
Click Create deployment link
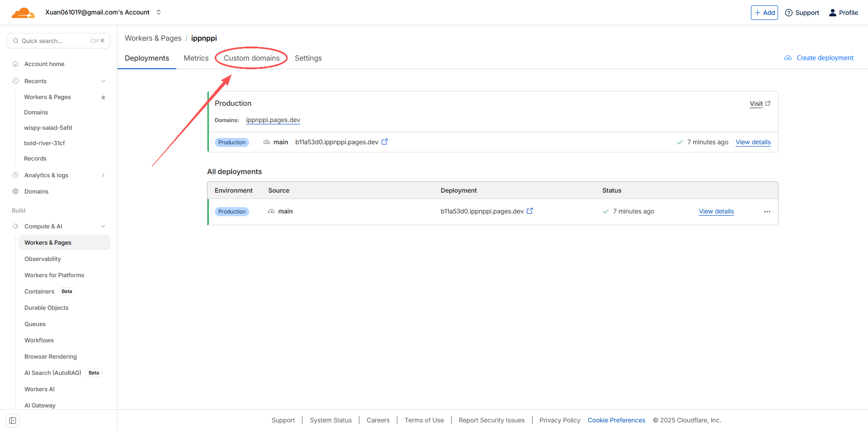(825, 58)
